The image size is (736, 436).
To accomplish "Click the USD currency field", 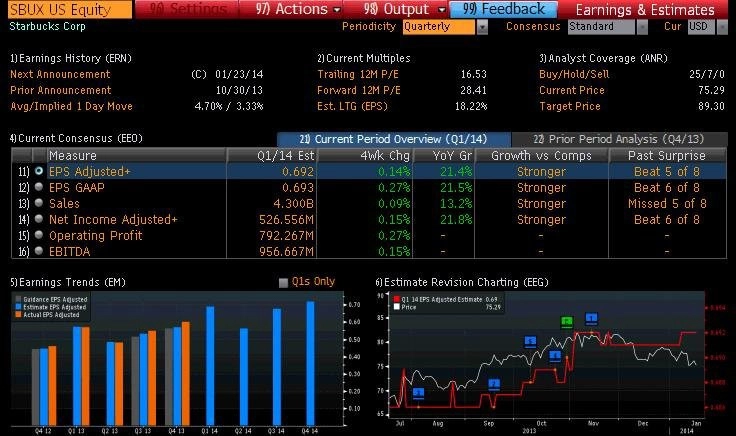I will 701,27.
